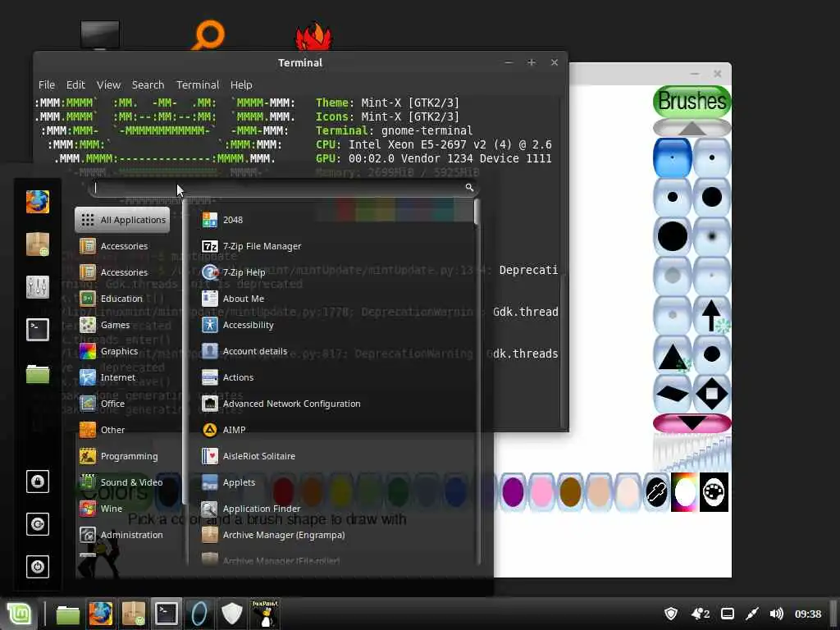The width and height of the screenshot is (840, 630).
Task: Click the logout icon in menu sidebar
Action: click(x=38, y=524)
